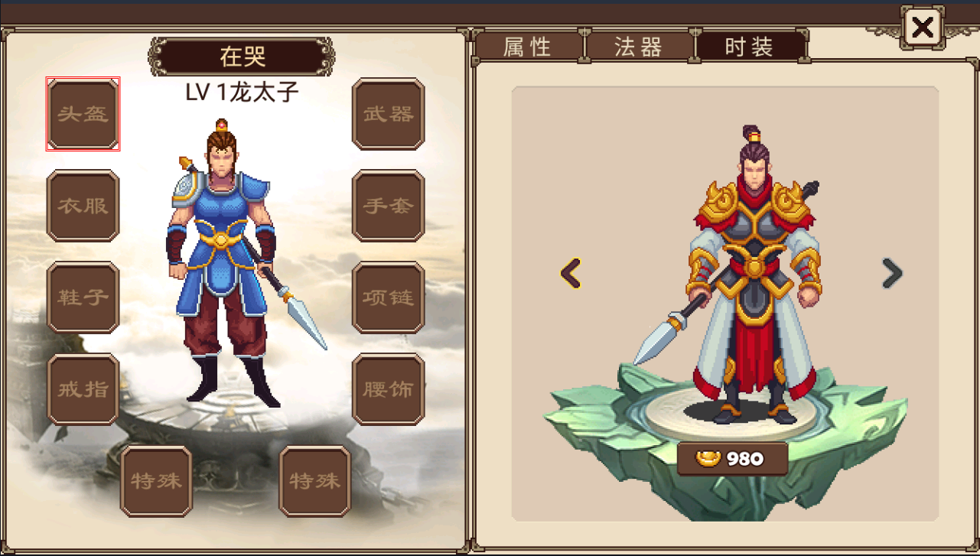Select the left 特殊 special slot

pyautogui.click(x=156, y=481)
